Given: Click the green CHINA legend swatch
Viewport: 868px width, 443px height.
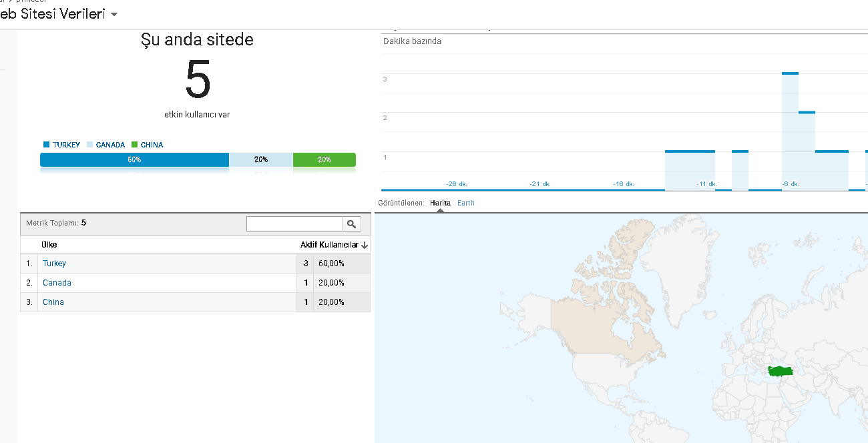Looking at the screenshot, I should pyautogui.click(x=134, y=145).
